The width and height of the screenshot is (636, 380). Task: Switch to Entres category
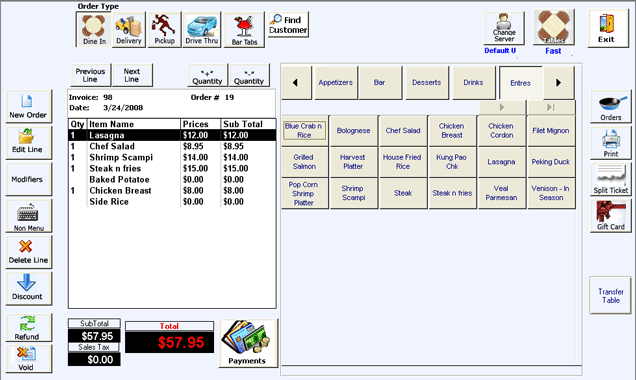pyautogui.click(x=520, y=83)
